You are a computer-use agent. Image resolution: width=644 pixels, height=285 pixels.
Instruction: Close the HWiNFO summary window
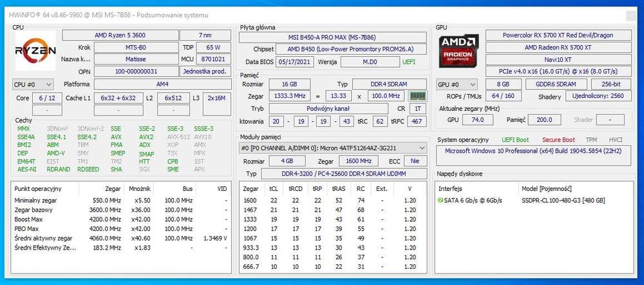coord(630,15)
